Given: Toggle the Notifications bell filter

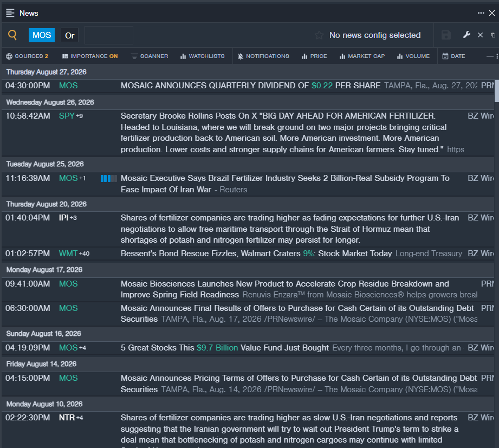Looking at the screenshot, I should (x=263, y=56).
